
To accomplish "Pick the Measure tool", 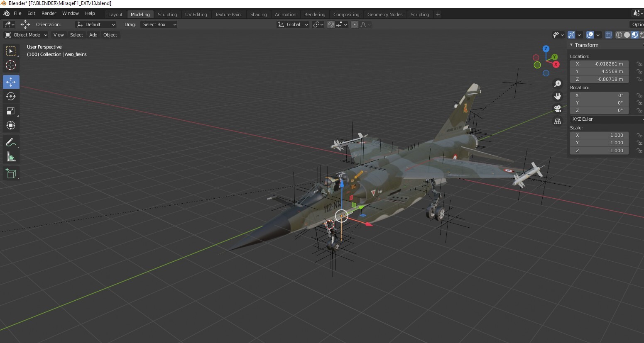I will [x=11, y=157].
